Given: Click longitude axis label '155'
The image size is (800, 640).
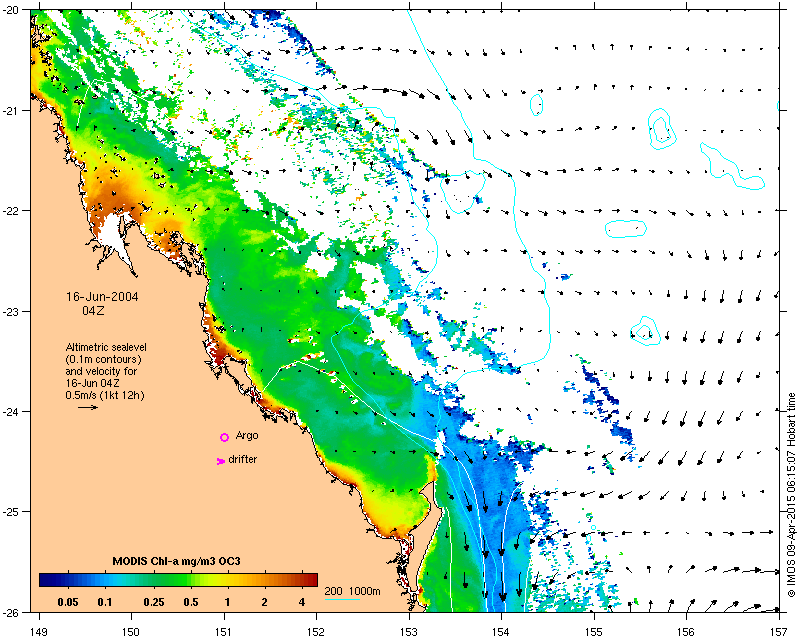Looking at the screenshot, I should (594, 632).
